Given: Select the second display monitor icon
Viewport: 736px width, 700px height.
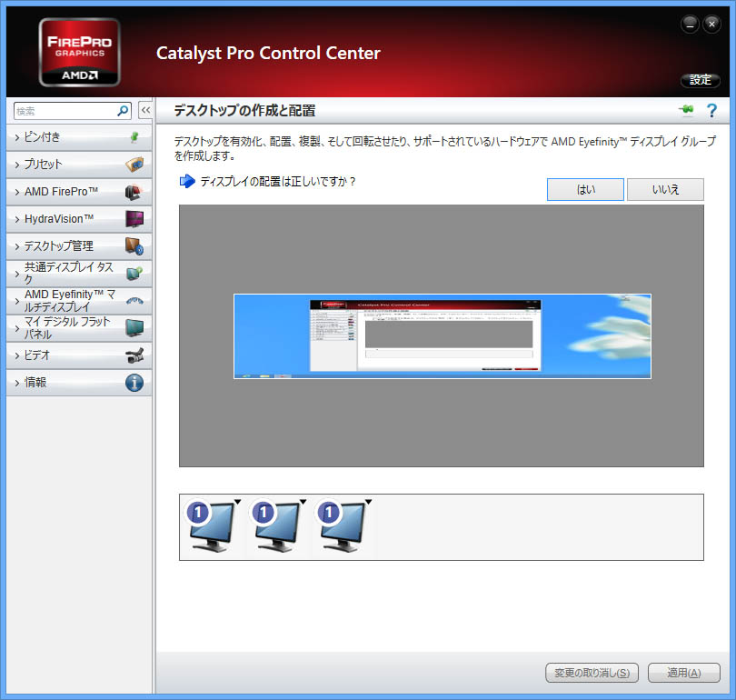Looking at the screenshot, I should tap(276, 527).
